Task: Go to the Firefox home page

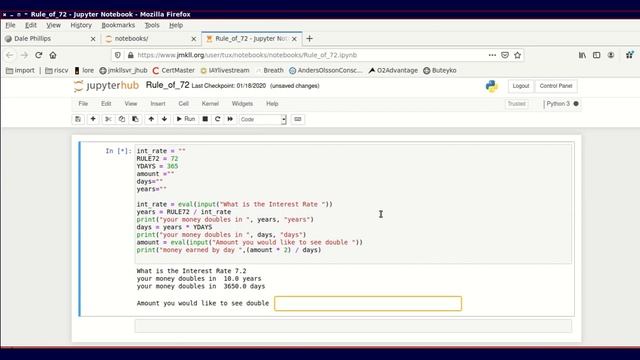Action: coord(53,55)
